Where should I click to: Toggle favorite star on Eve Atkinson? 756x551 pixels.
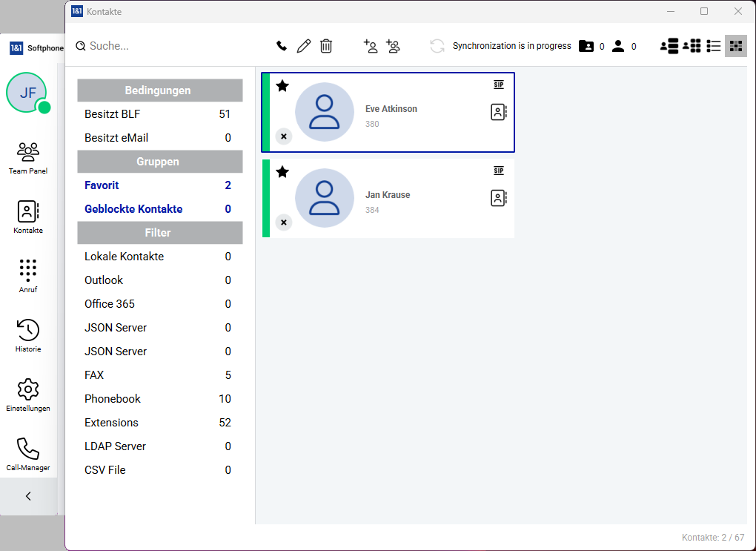click(282, 86)
